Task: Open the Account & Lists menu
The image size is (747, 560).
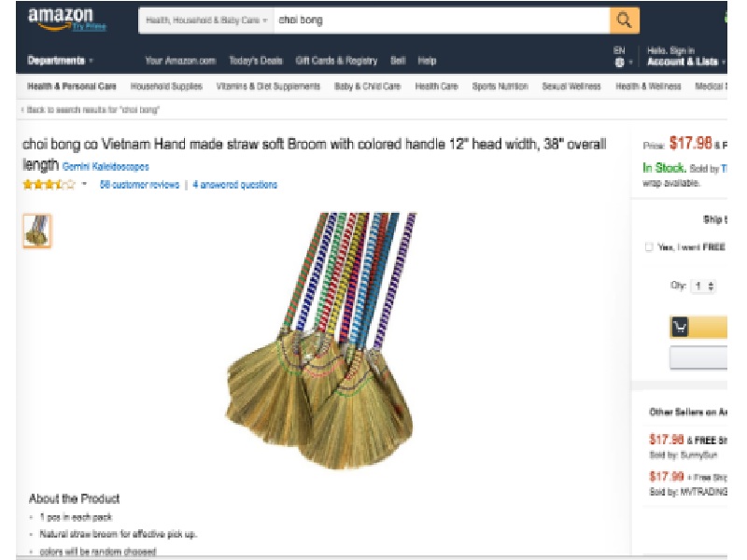Action: point(685,62)
